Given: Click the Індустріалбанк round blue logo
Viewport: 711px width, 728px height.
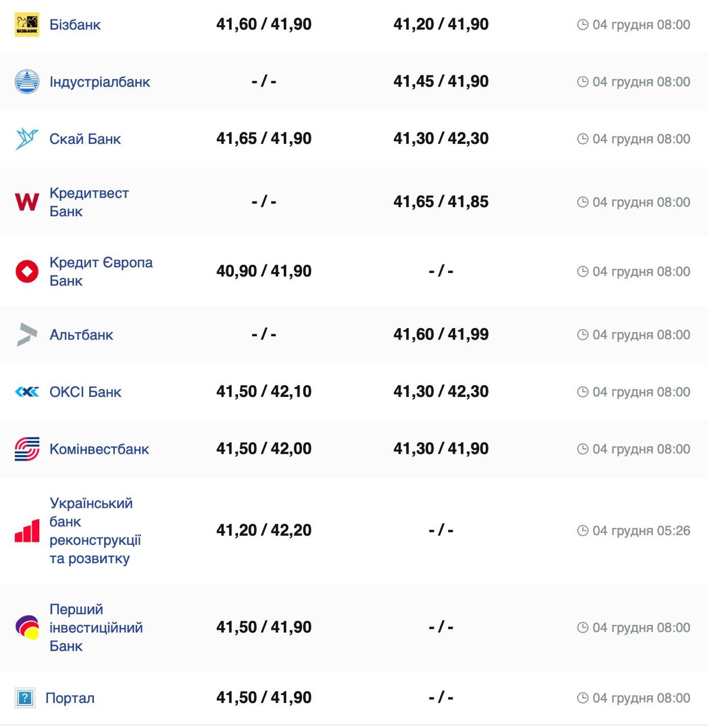Looking at the screenshot, I should tap(27, 81).
